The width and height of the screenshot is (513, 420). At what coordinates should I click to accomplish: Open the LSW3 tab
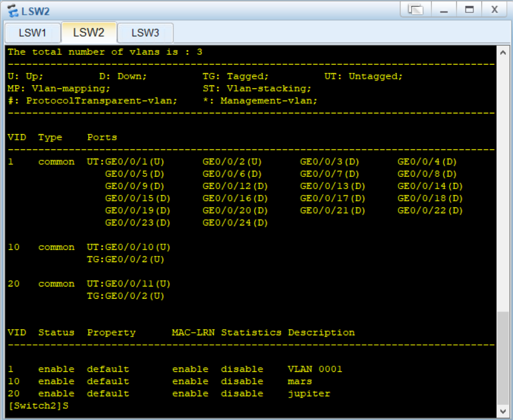(x=145, y=33)
